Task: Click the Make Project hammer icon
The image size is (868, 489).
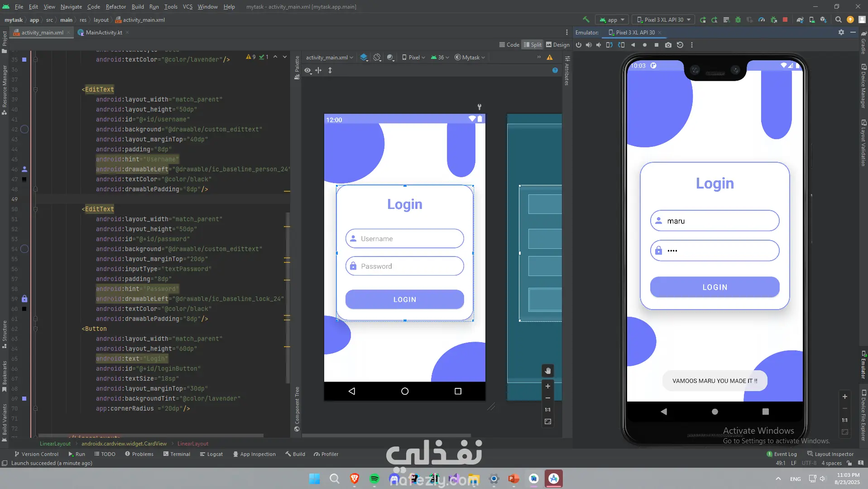Action: pyautogui.click(x=586, y=19)
